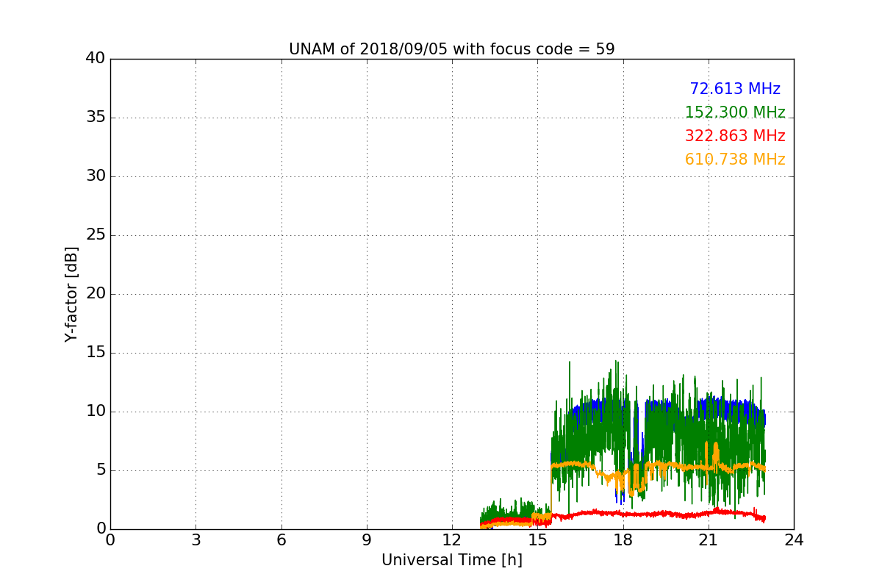
Task: Click the y-axis tick label 35
Action: (x=95, y=117)
